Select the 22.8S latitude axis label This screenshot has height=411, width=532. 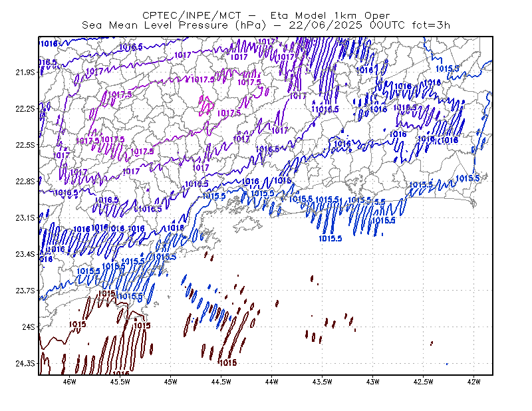click(x=25, y=182)
